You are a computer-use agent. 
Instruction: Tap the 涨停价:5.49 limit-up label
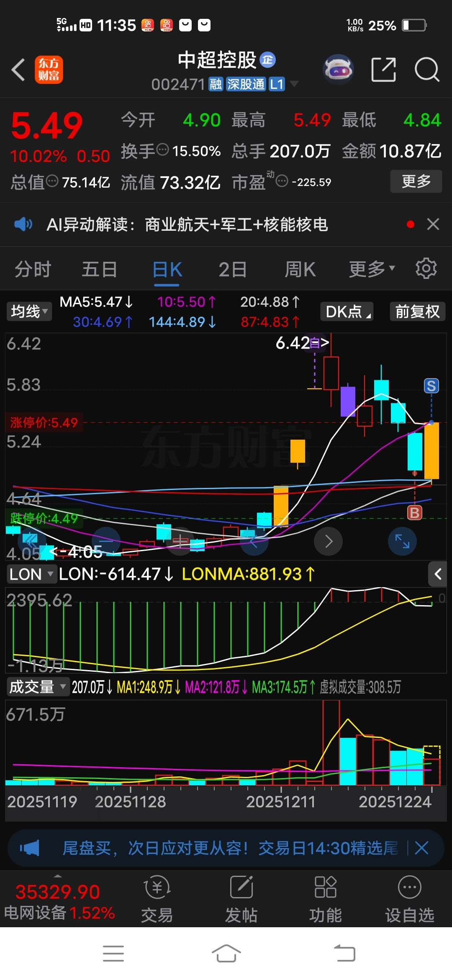click(44, 422)
